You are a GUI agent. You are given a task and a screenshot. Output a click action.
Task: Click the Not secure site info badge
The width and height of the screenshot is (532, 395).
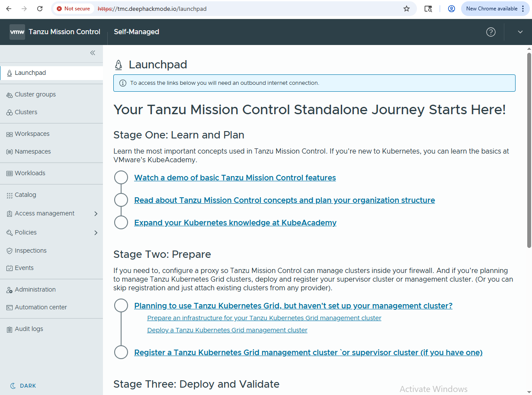[x=73, y=9]
